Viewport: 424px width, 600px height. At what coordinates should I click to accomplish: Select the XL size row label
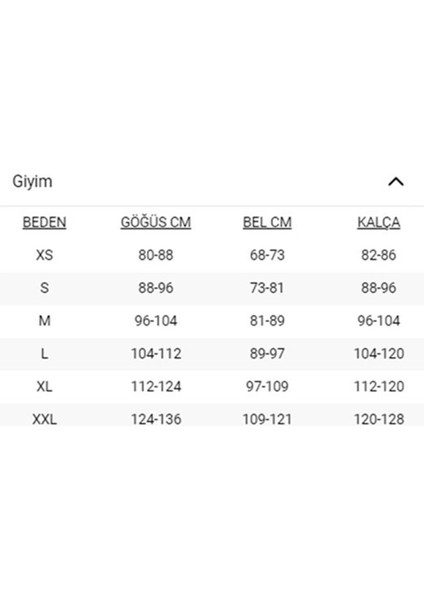pos(44,386)
